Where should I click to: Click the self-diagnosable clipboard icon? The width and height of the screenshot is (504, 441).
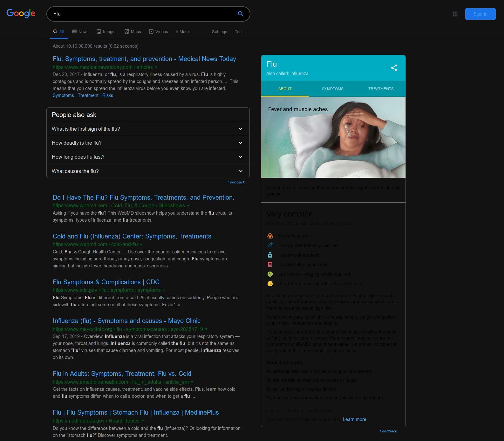pyautogui.click(x=270, y=265)
